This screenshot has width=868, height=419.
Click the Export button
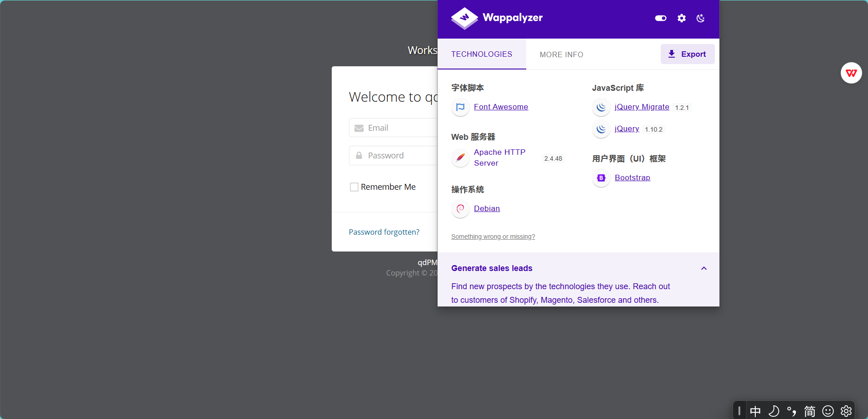[x=688, y=54]
